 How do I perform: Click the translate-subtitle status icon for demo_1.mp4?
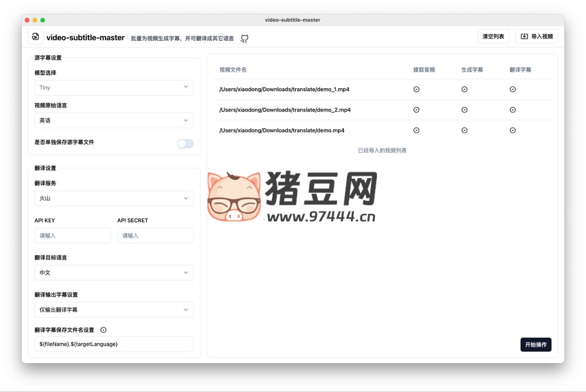point(512,90)
